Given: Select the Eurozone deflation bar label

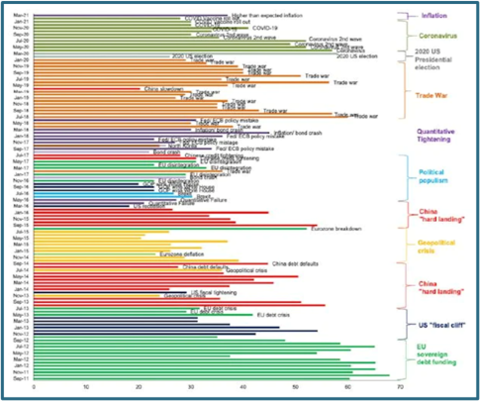Looking at the screenshot, I should [x=182, y=254].
